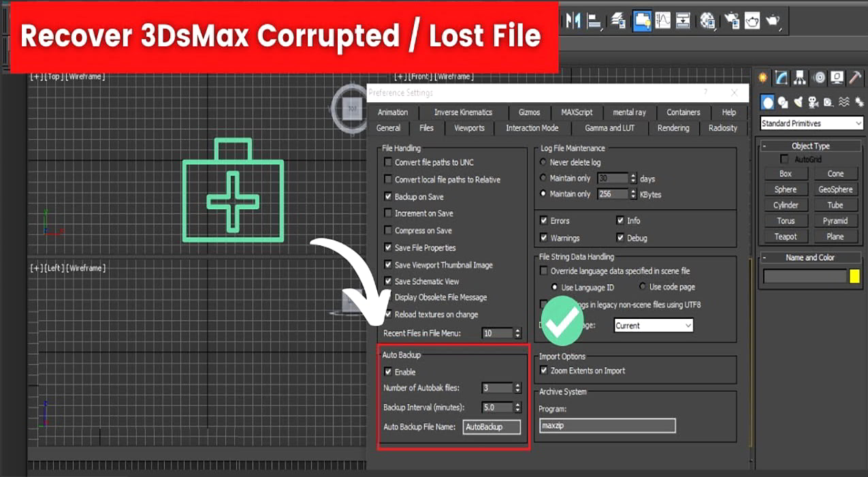This screenshot has height=477, width=868.
Task: Open the Material Editor
Action: pos(707,20)
